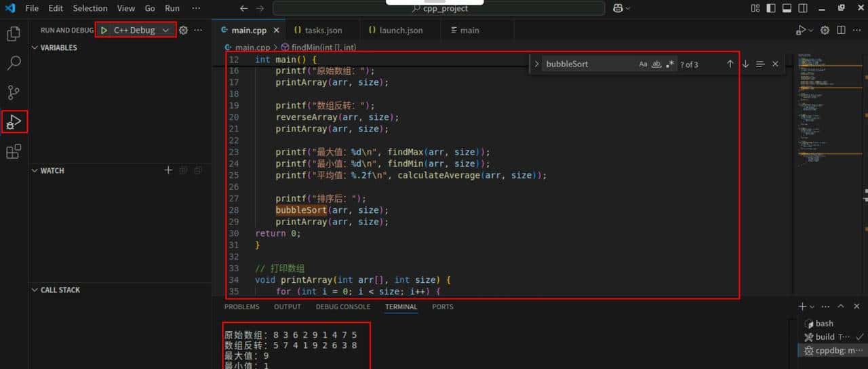Select the bash terminal in terminal list
This screenshot has width=868, height=369.
click(824, 324)
